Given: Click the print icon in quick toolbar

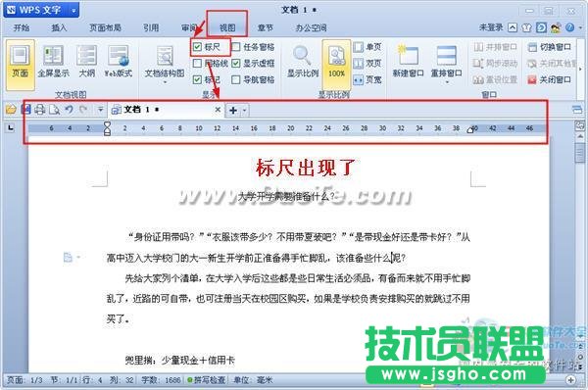Looking at the screenshot, I should [x=40, y=110].
